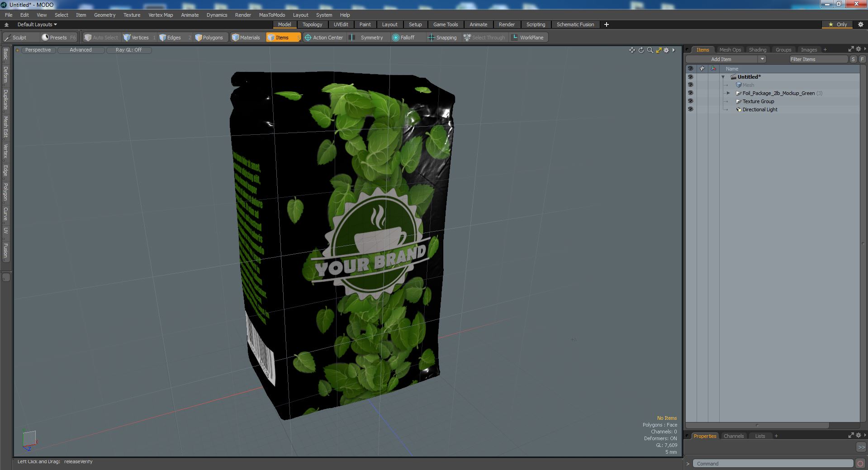
Task: Toggle the Only star option
Action: [838, 24]
